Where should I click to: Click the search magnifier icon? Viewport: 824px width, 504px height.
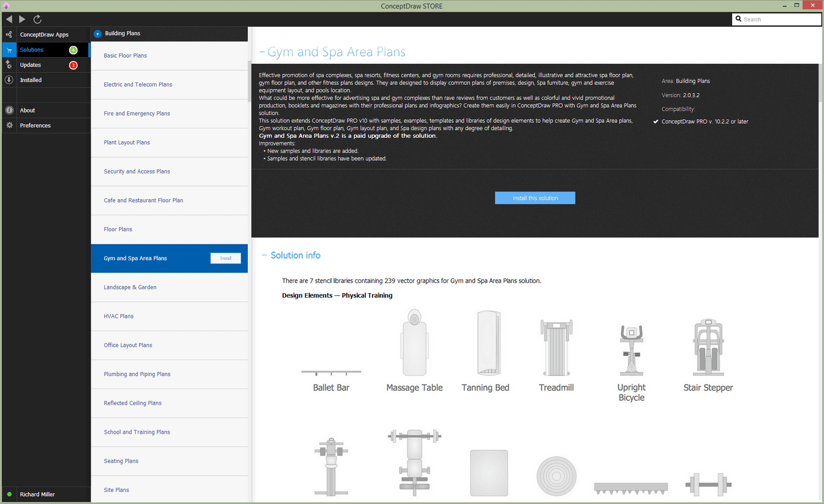(x=738, y=19)
